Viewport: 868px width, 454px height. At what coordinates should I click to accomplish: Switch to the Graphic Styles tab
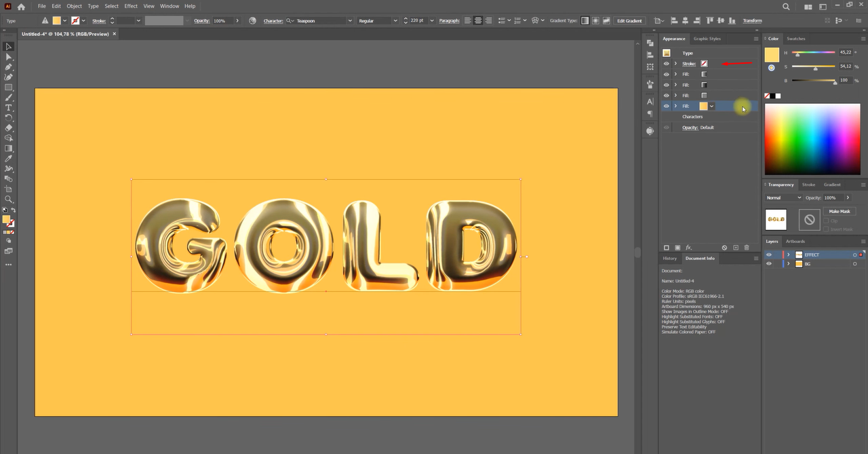pos(707,39)
